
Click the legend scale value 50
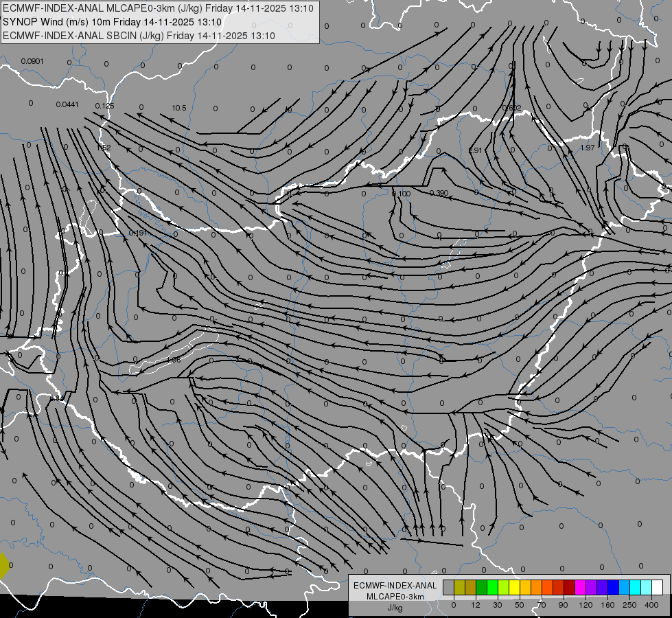point(520,605)
